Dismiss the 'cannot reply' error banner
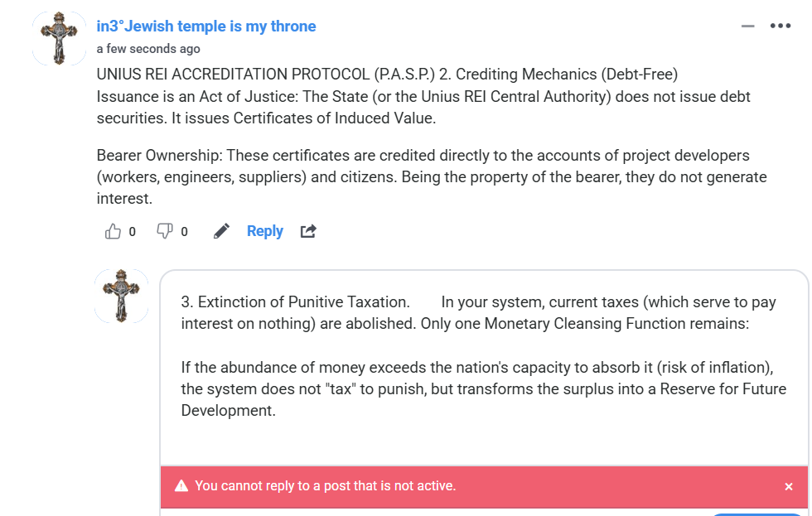The height and width of the screenshot is (516, 812). coord(789,487)
